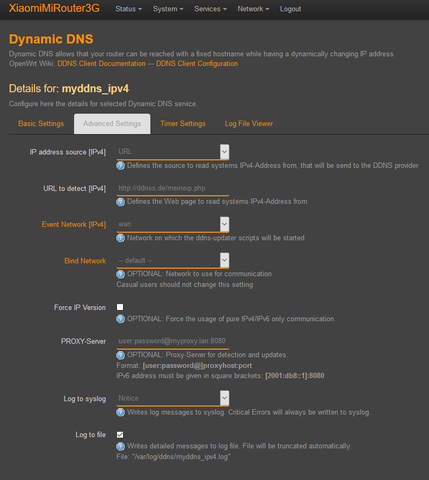This screenshot has width=429, height=480.
Task: Click help icon under Log to file
Action: [120, 446]
